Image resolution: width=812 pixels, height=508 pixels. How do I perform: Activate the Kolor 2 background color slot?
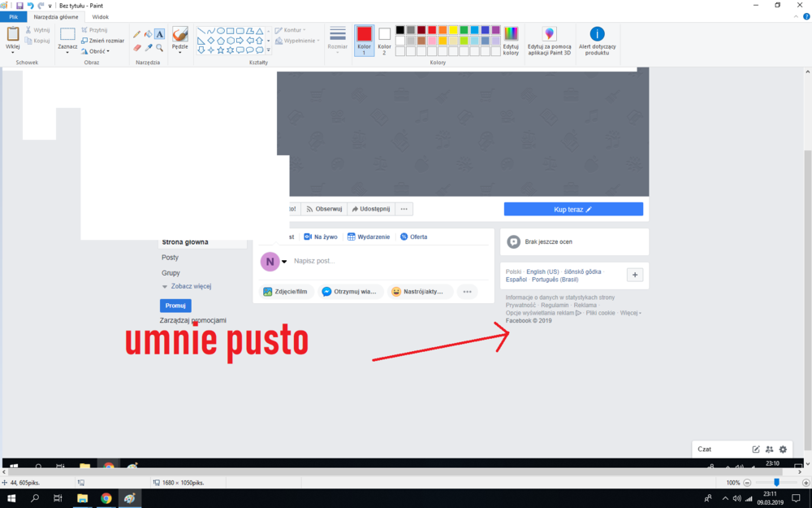coord(384,38)
